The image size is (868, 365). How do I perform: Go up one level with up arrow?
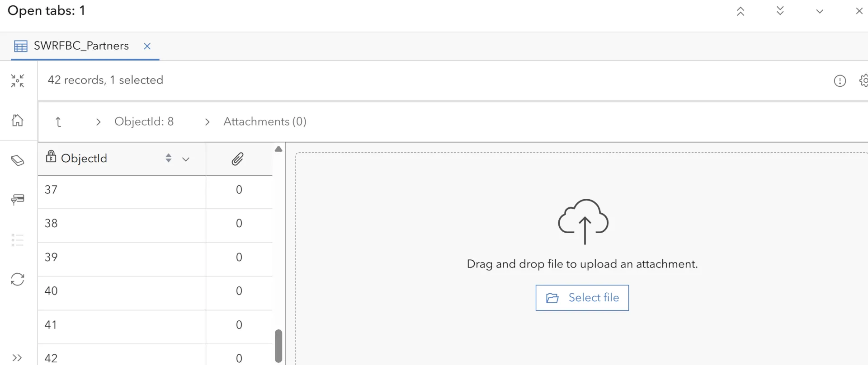click(58, 122)
